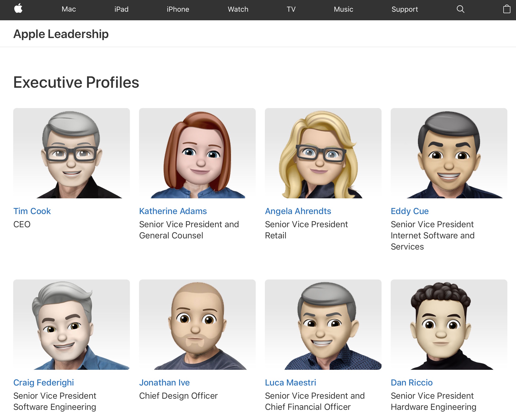Open the Luca Maestri name link
This screenshot has height=420, width=516.
tap(290, 382)
